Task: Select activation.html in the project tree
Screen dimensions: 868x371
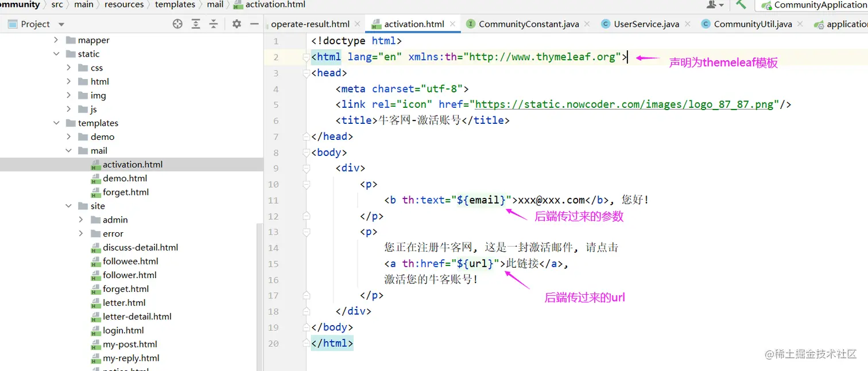Action: coord(132,164)
